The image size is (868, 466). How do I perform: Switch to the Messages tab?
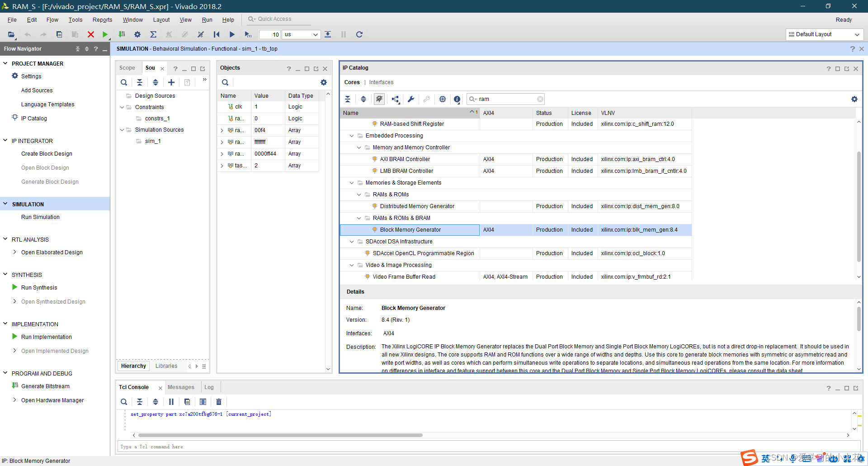[181, 387]
